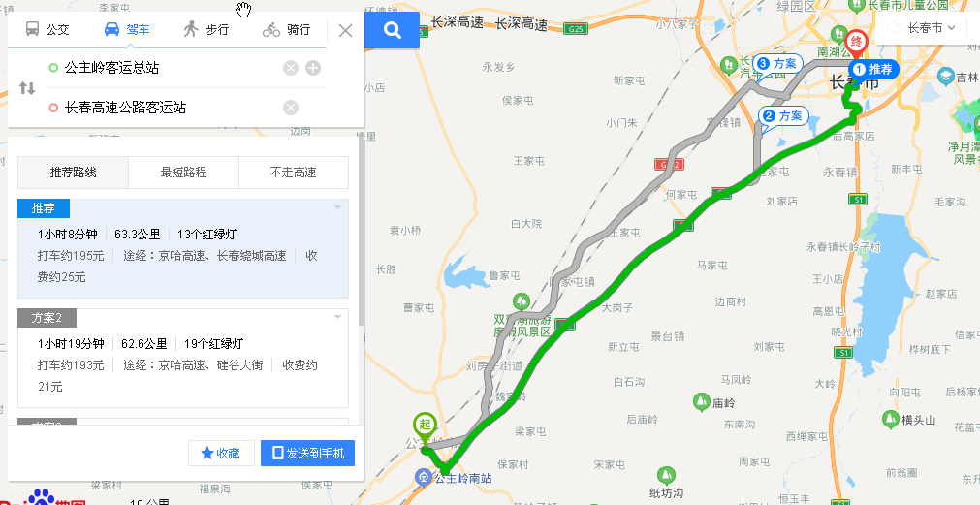980x505 pixels.
Task: Click the red 终 destination marker
Action: 854,44
